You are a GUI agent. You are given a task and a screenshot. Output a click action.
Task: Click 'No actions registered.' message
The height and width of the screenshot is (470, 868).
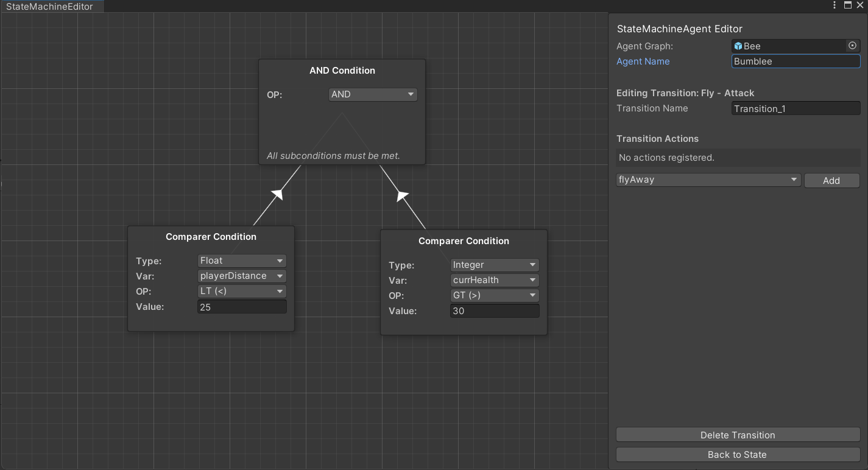(666, 158)
